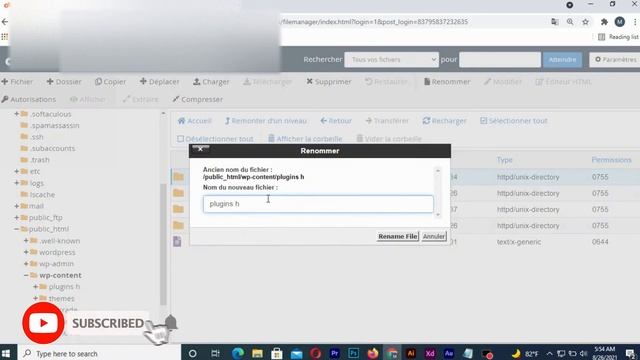Image resolution: width=640 pixels, height=360 pixels.
Task: Open Microsoft Edge from taskbar
Action: tap(238, 353)
